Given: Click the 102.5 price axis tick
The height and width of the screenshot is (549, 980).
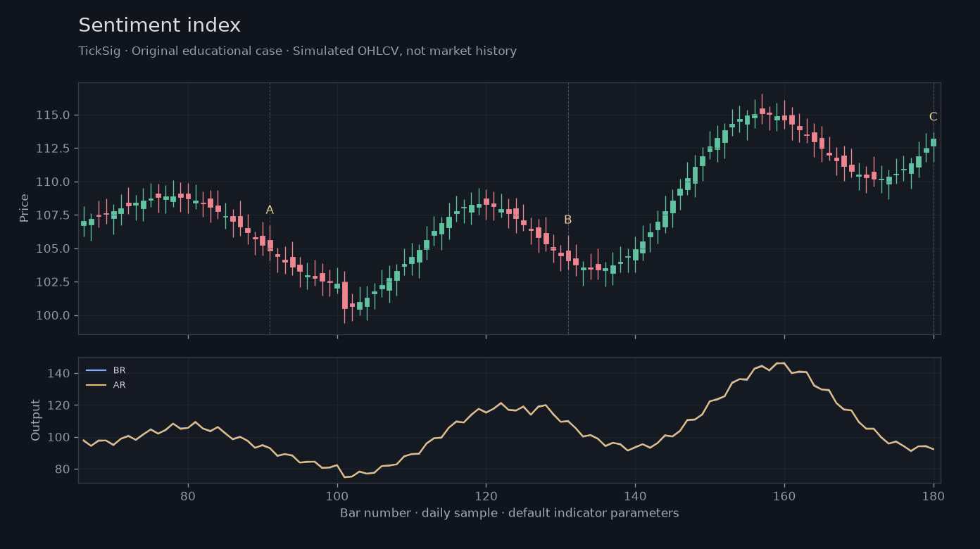Looking at the screenshot, I should pos(53,282).
